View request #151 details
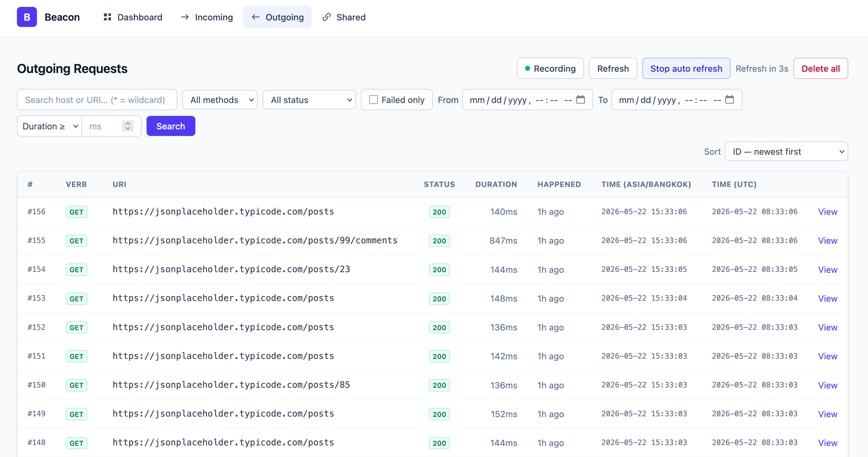Image resolution: width=868 pixels, height=457 pixels. [827, 356]
